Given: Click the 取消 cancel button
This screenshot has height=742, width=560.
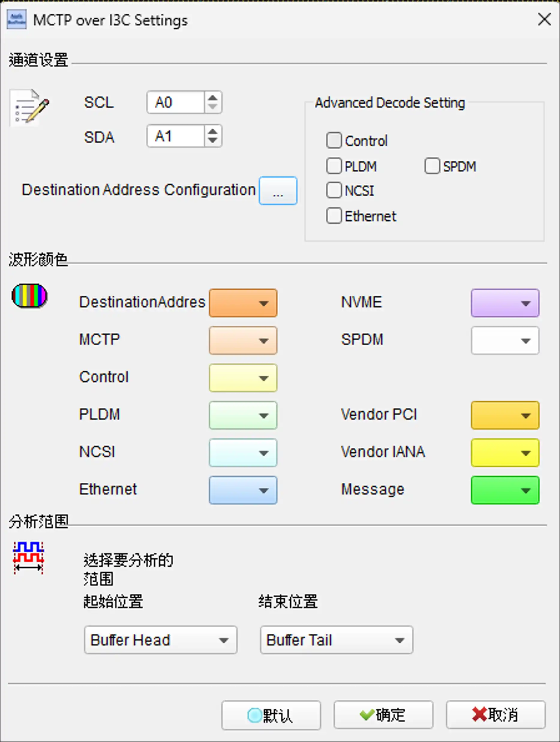Looking at the screenshot, I should coord(495,714).
